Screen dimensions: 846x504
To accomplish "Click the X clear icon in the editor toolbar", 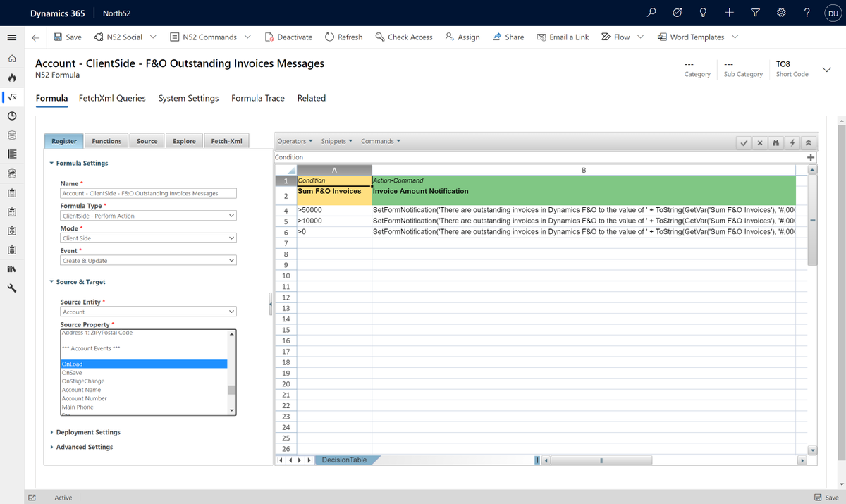I will (760, 142).
